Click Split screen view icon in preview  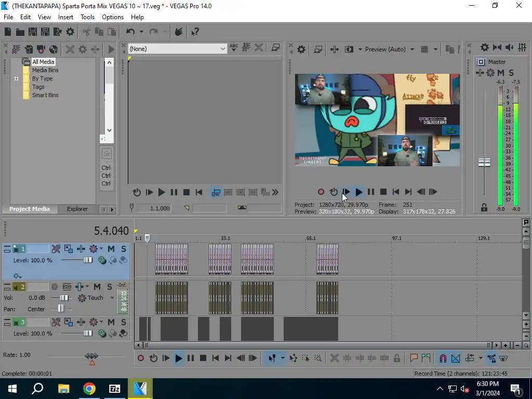point(349,49)
